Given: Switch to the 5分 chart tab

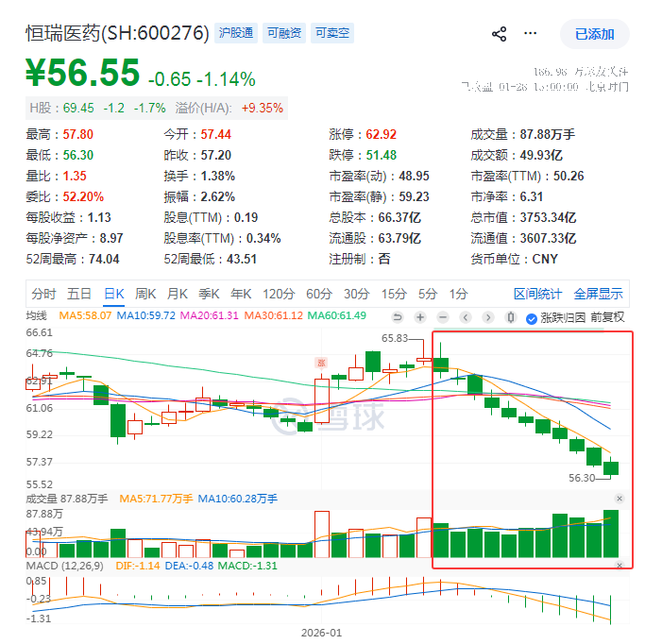Looking at the screenshot, I should click(x=428, y=294).
